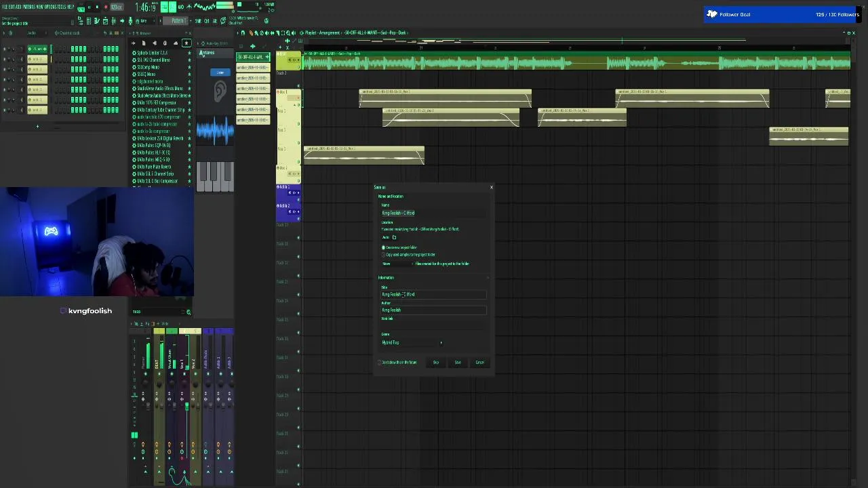868x488 pixels.
Task: Close the Save as dialog with X
Action: coord(492,187)
